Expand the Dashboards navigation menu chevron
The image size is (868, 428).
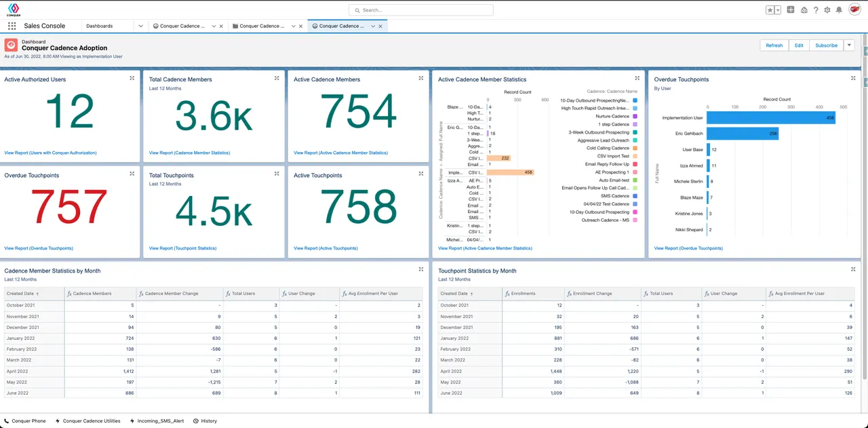(x=140, y=26)
